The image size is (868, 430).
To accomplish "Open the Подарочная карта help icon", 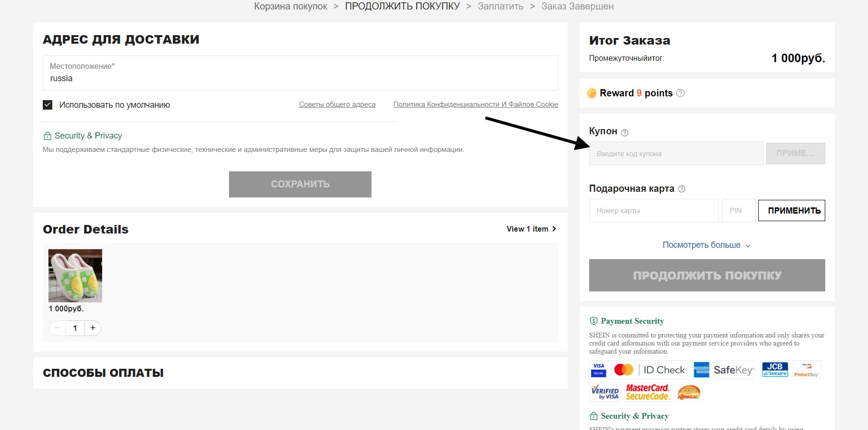I will click(x=682, y=189).
